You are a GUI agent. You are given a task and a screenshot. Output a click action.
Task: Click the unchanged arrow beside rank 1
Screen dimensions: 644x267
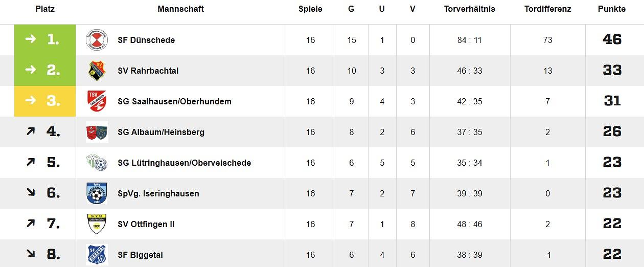(x=31, y=39)
